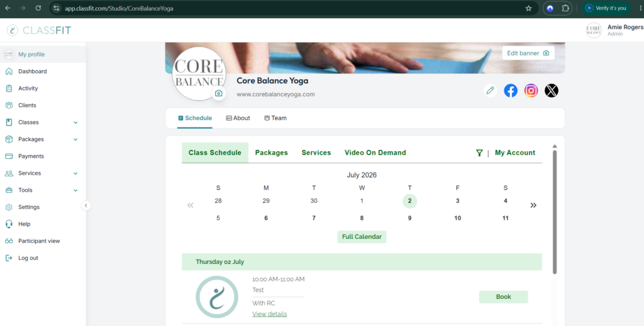This screenshot has height=326, width=644.
Task: Open the X social link
Action: [x=552, y=90]
